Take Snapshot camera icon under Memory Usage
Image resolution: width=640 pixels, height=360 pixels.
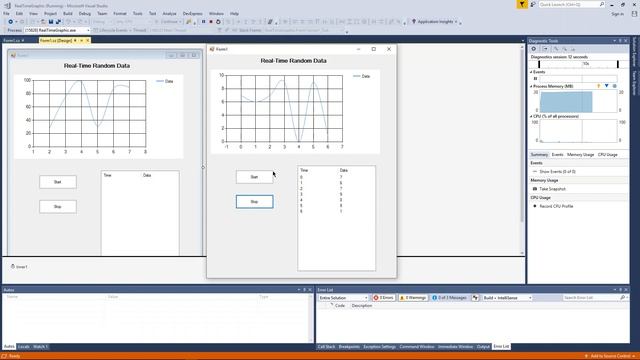(535, 189)
